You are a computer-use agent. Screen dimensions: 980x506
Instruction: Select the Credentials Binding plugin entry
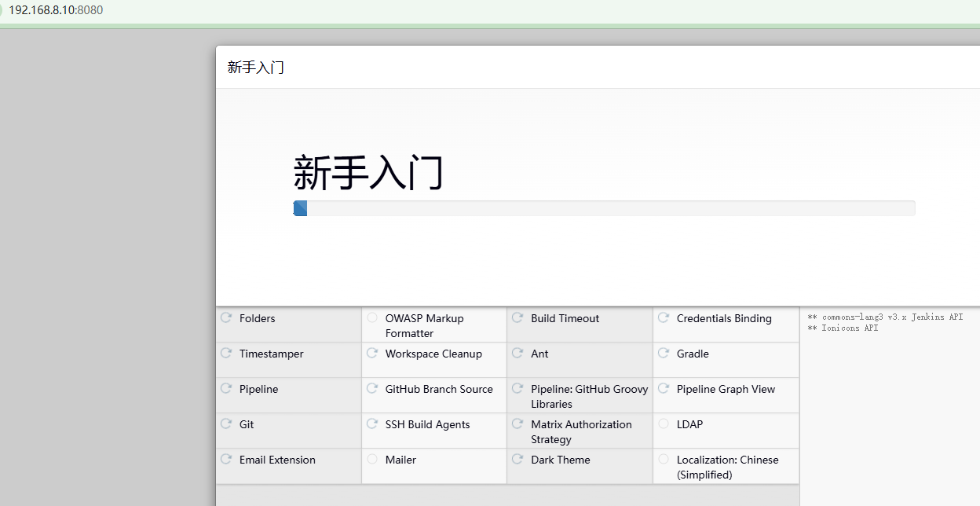pyautogui.click(x=723, y=318)
